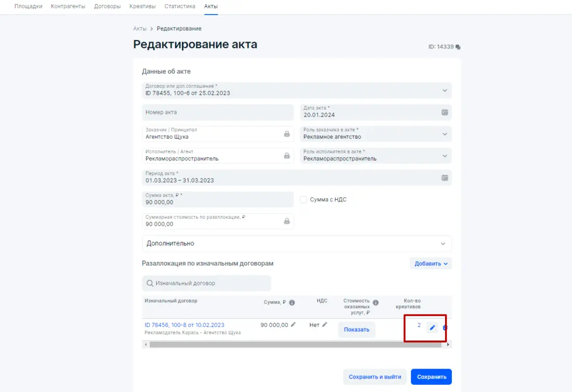The height and width of the screenshot is (392, 572).
Task: Click the copy icon next to ID 14339
Action: (x=458, y=47)
